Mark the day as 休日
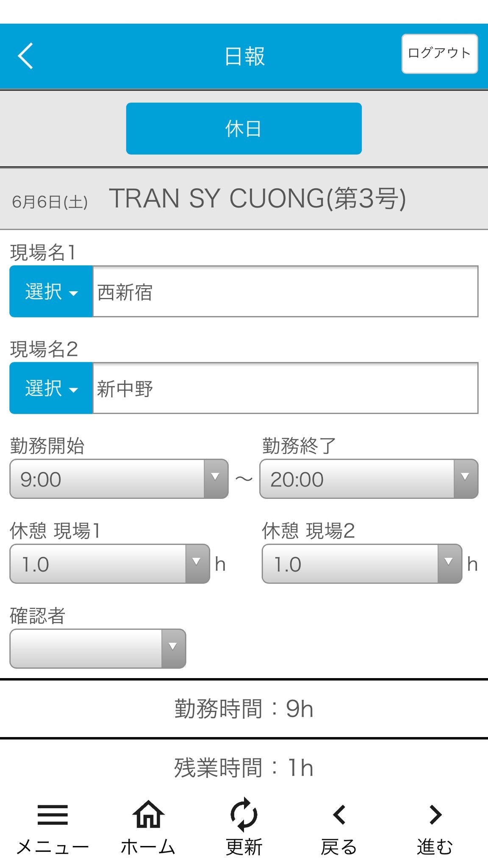This screenshot has height=868, width=488. (244, 128)
